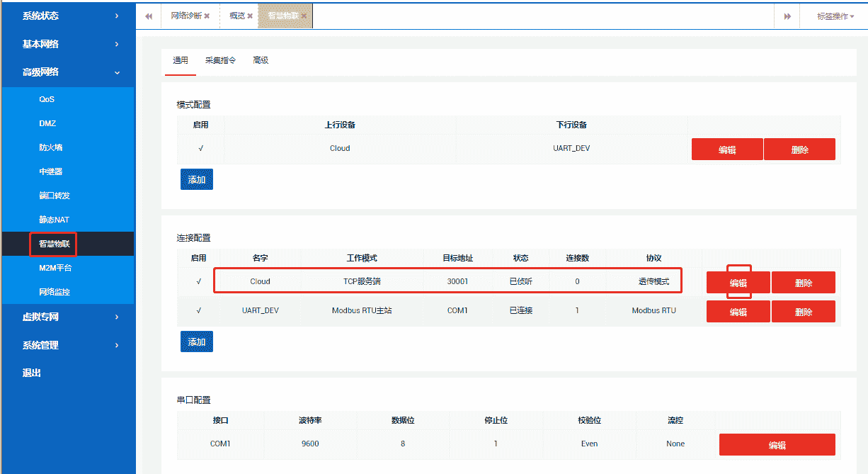Edit the Cloud connection row
Screen dimensions: 868x474
(x=738, y=283)
